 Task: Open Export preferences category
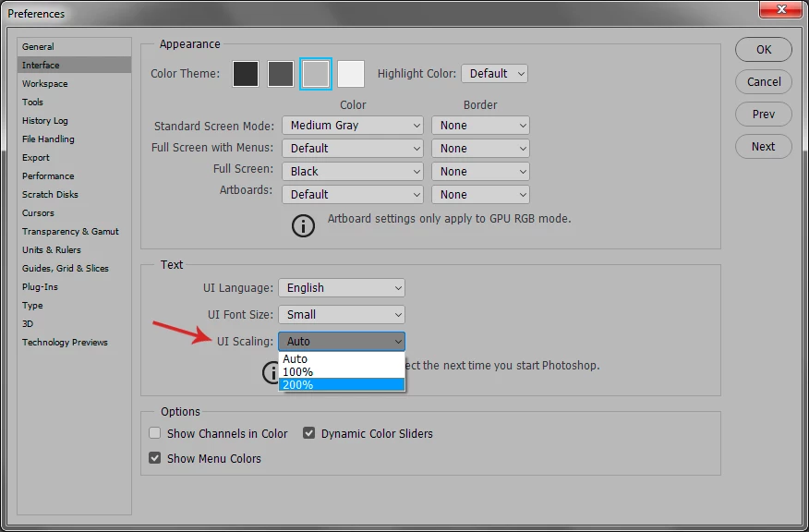(74, 158)
